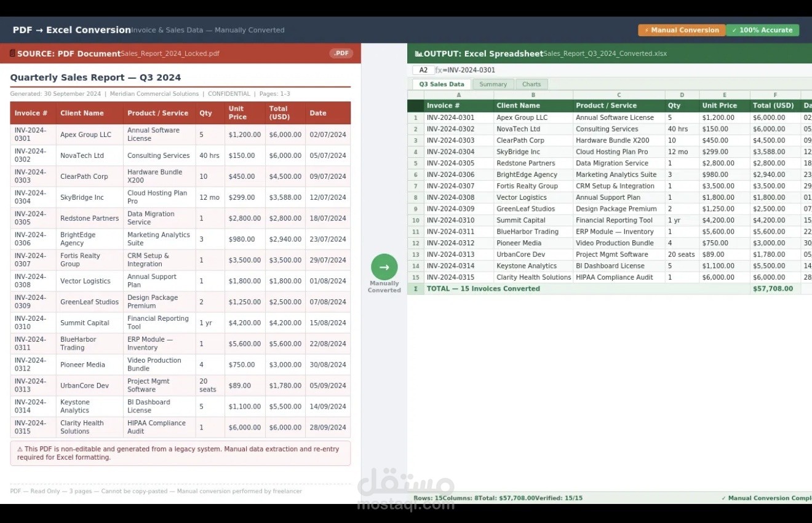Click the fx function icon
This screenshot has height=523, width=812.
(439, 70)
